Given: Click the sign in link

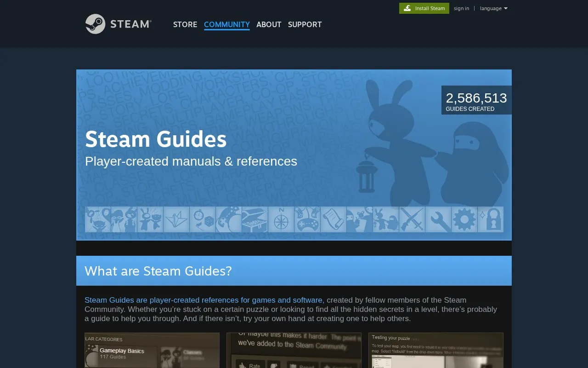Looking at the screenshot, I should tap(461, 8).
